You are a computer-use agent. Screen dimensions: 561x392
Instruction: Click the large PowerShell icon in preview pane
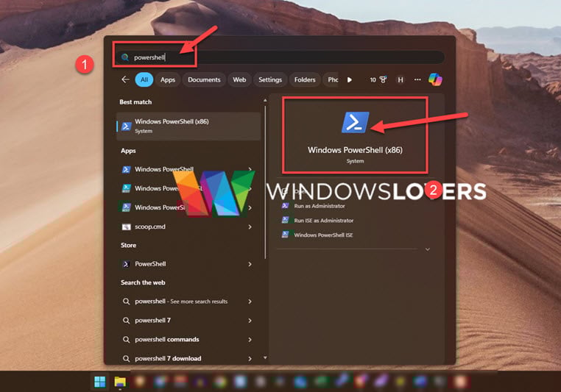coord(355,122)
